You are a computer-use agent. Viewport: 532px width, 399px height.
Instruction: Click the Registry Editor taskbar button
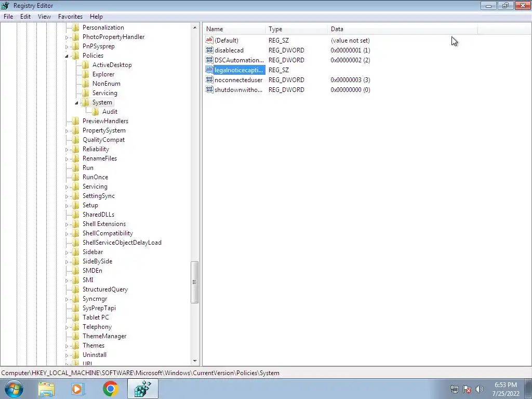click(142, 389)
